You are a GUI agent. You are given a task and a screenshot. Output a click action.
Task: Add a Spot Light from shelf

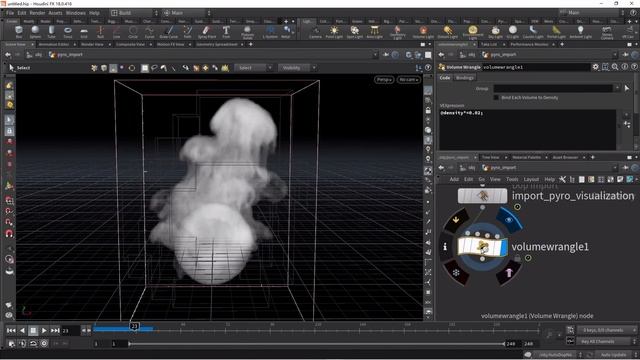click(x=354, y=32)
